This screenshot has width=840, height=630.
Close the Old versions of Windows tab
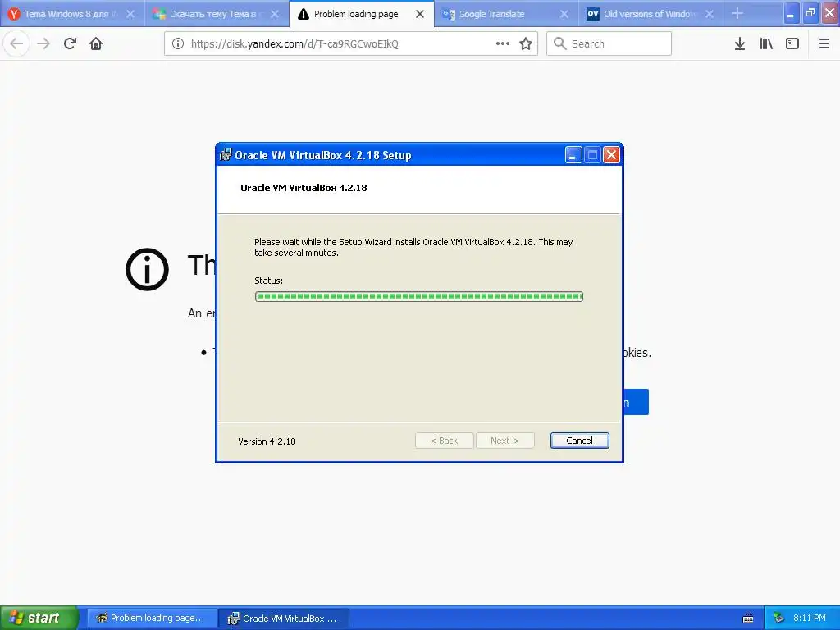coord(710,14)
